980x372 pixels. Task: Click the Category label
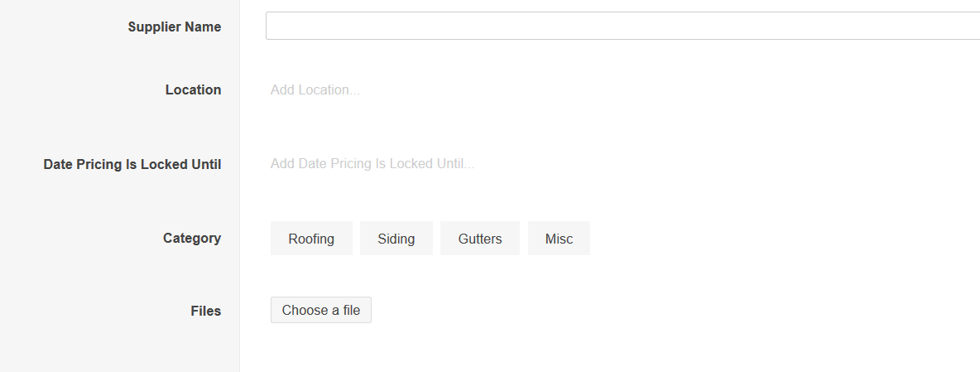(192, 238)
